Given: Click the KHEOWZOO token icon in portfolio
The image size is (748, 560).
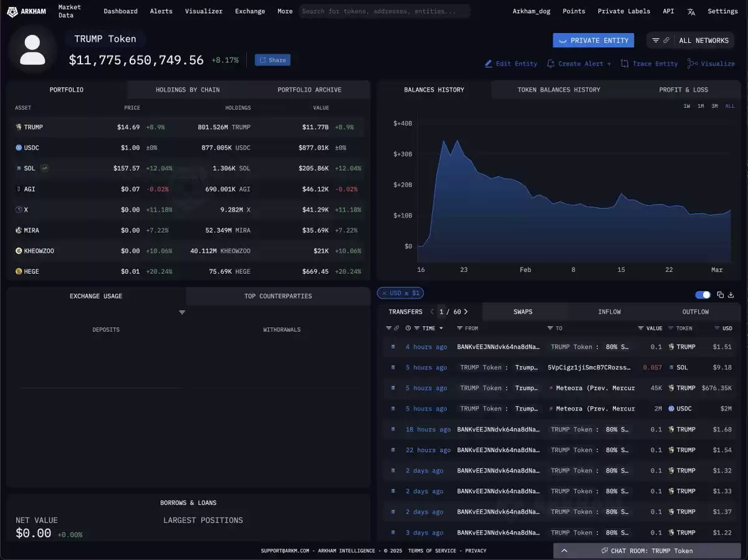Looking at the screenshot, I should (x=19, y=251).
